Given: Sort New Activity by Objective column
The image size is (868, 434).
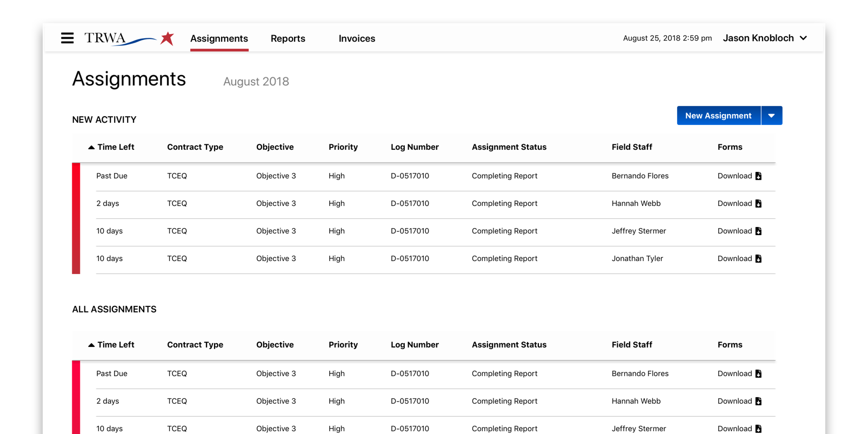Looking at the screenshot, I should 275,147.
